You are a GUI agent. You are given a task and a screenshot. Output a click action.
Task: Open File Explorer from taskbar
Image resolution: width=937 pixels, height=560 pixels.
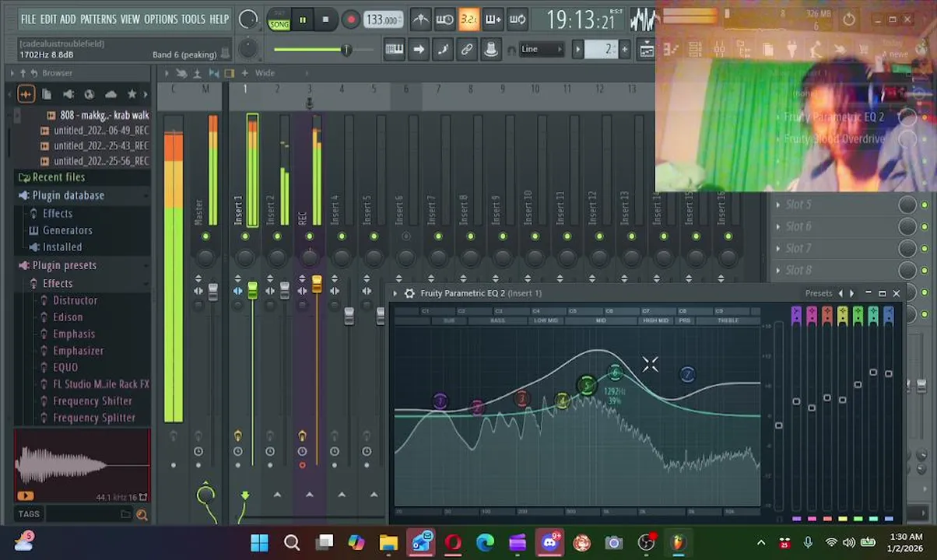(x=388, y=543)
